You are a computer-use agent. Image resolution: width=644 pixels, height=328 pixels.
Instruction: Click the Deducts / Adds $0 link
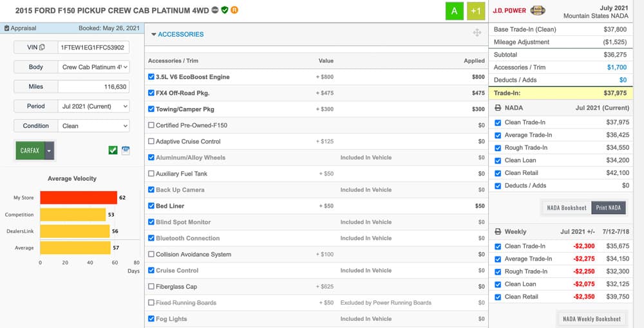tap(623, 80)
